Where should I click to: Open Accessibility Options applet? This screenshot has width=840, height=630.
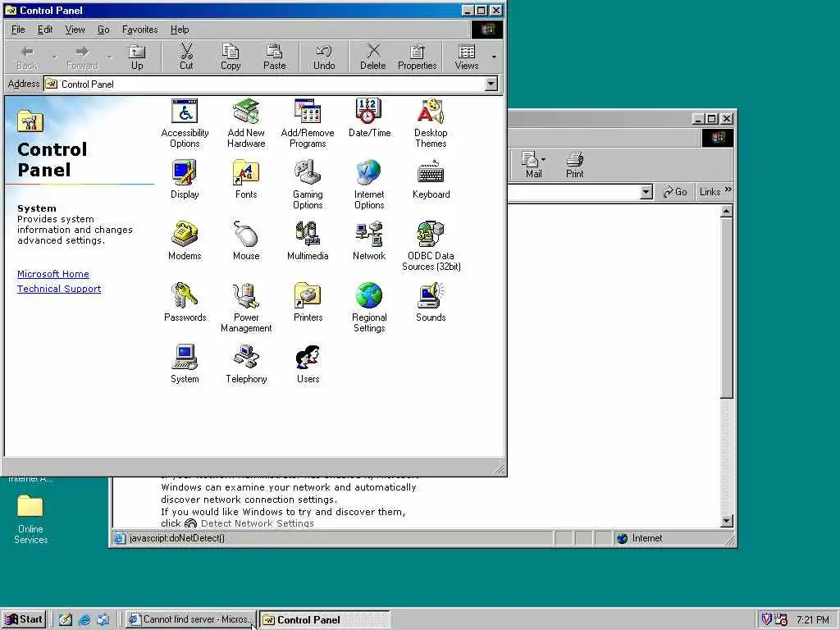(x=185, y=123)
